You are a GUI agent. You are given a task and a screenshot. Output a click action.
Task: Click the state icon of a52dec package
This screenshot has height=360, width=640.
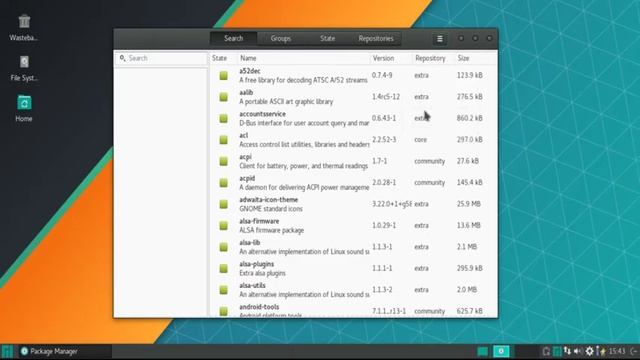point(223,76)
